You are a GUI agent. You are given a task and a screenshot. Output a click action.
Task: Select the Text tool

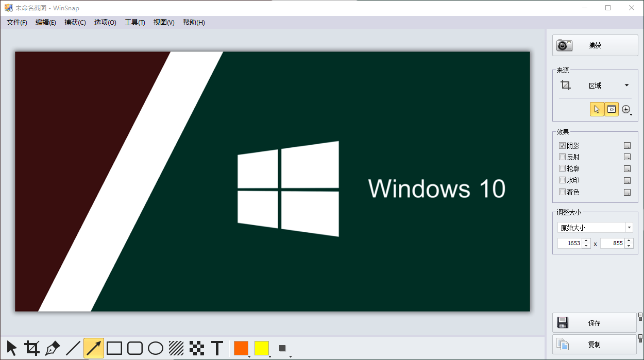click(x=217, y=348)
